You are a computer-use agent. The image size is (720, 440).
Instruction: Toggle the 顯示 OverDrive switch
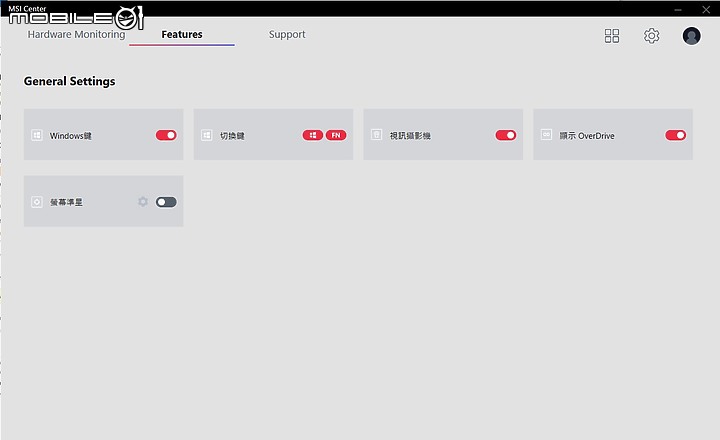tap(675, 135)
